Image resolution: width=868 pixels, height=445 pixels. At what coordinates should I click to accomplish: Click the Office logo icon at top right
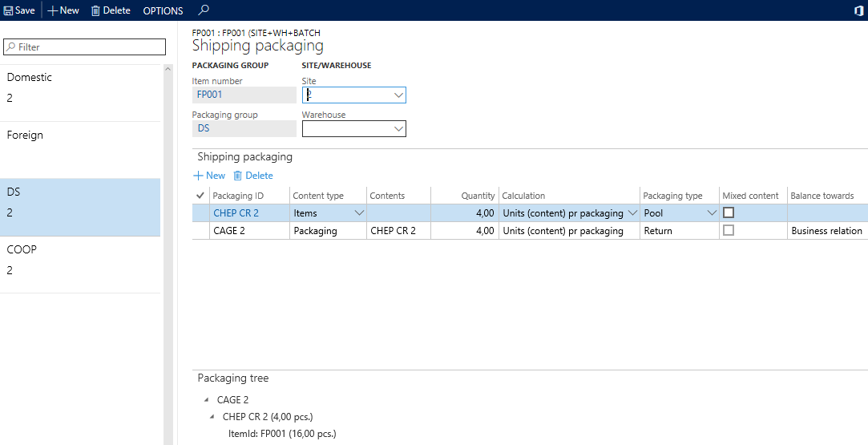click(858, 10)
